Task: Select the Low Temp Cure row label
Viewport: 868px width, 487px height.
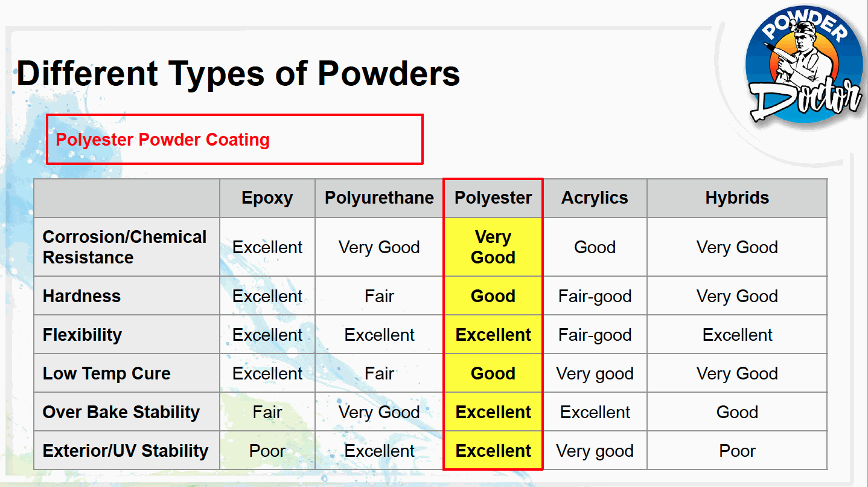Action: click(x=107, y=373)
